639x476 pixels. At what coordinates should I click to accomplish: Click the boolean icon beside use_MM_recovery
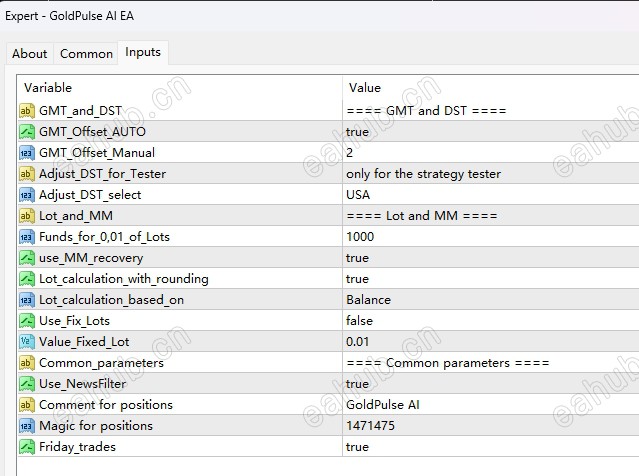click(x=26, y=258)
